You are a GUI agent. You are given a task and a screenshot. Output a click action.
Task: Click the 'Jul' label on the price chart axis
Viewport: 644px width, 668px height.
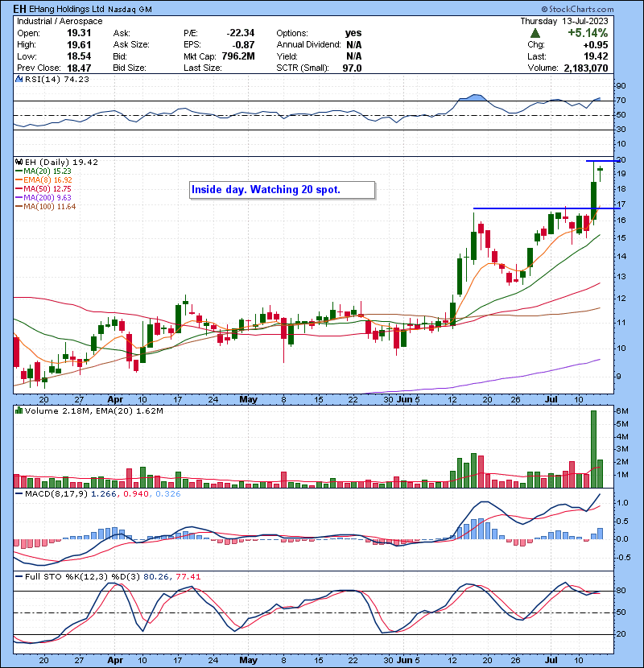point(551,400)
